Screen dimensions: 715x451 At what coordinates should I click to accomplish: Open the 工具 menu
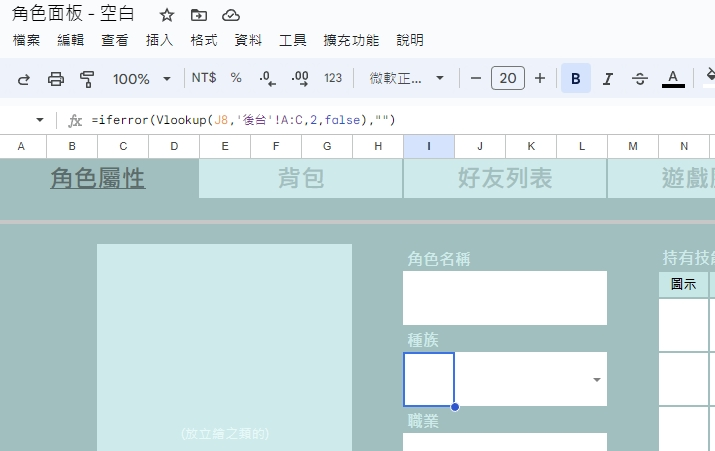(292, 40)
